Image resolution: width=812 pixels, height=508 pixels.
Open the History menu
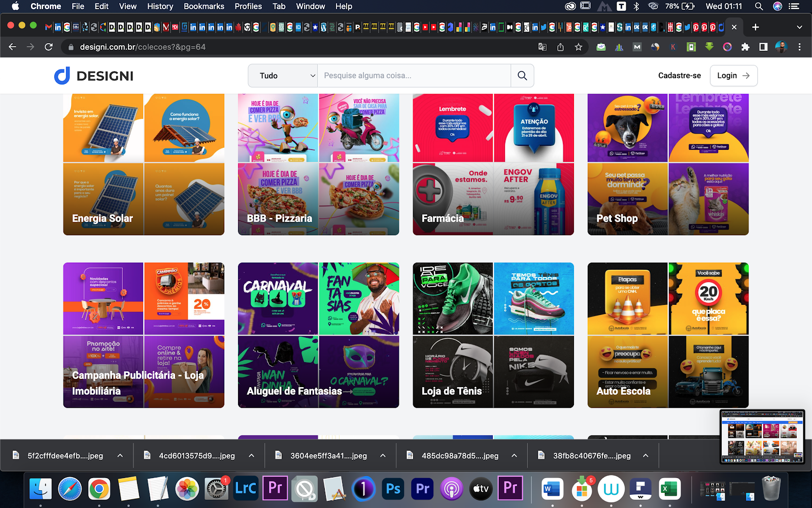pyautogui.click(x=160, y=6)
